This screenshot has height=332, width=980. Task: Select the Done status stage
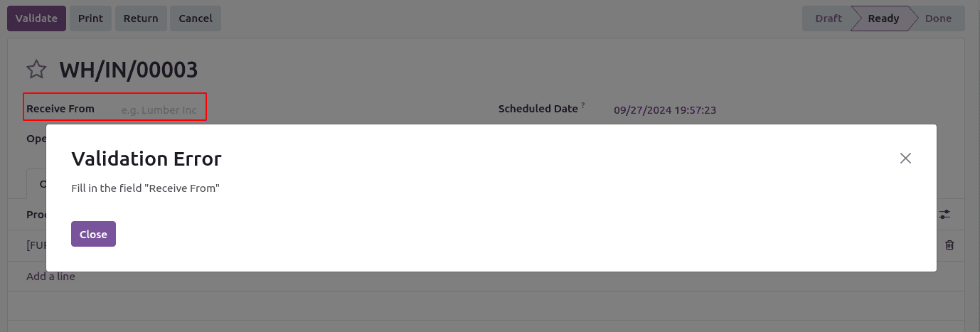(x=938, y=18)
